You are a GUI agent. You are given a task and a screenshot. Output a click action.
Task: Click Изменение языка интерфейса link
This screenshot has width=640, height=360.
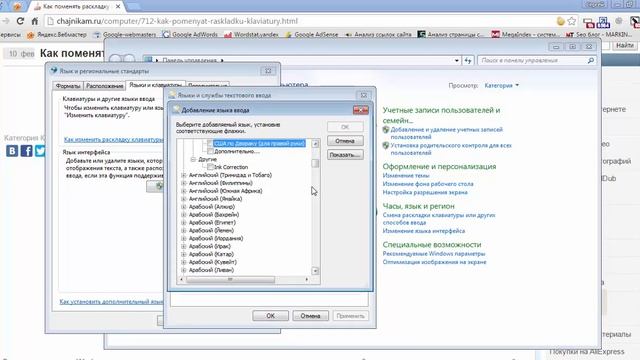(424, 231)
